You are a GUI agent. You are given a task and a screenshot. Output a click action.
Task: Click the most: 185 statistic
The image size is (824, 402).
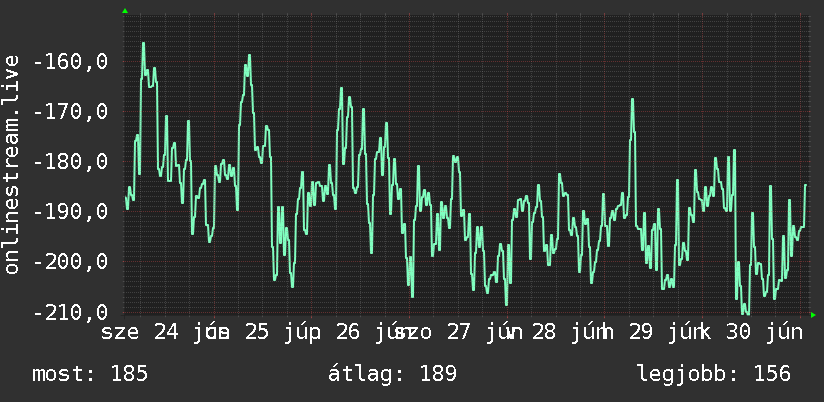click(x=90, y=374)
